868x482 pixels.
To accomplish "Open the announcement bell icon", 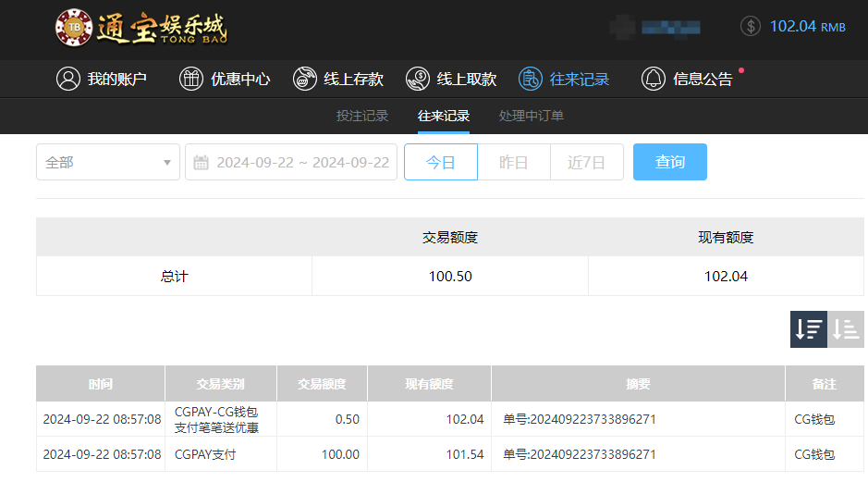I will point(654,79).
